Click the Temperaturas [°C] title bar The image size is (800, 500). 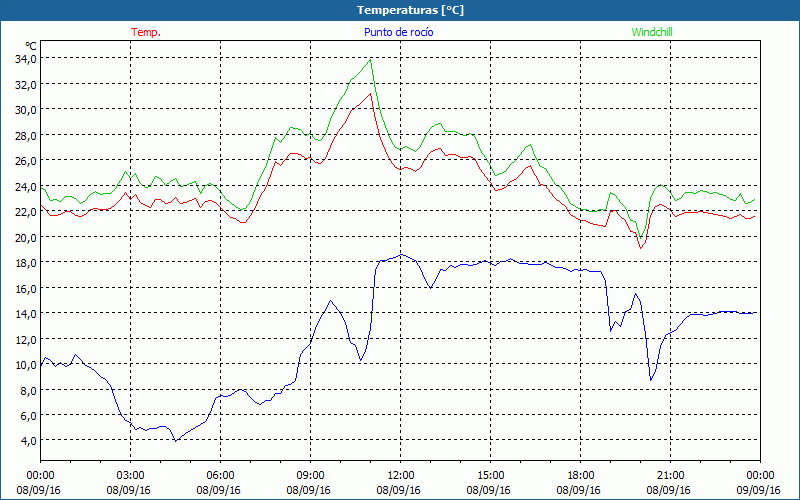coord(400,10)
